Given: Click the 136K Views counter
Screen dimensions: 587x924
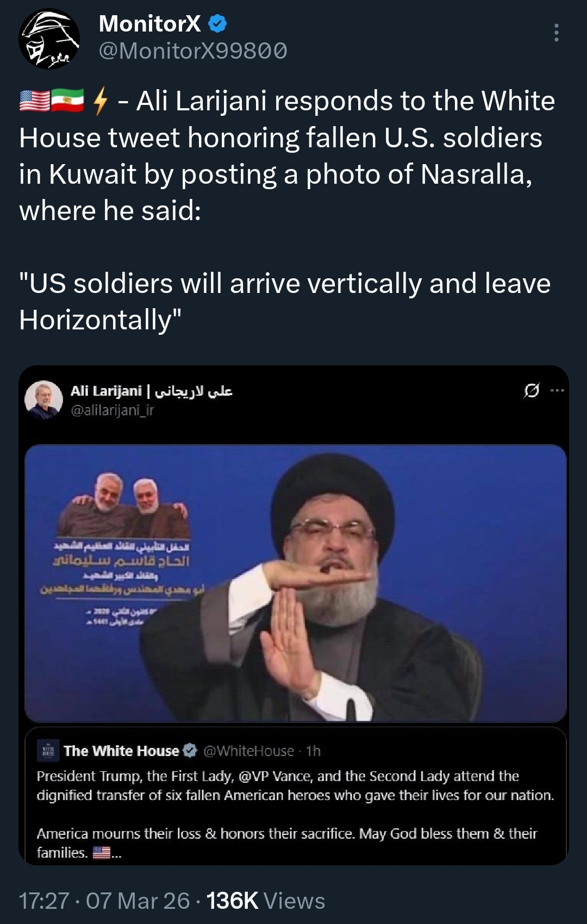Looking at the screenshot, I should coord(266,901).
